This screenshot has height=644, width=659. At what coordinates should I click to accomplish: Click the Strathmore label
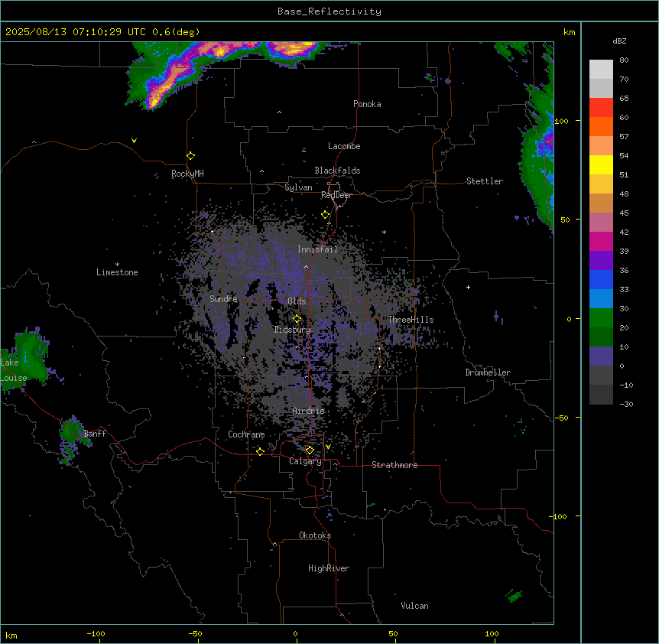coord(394,465)
